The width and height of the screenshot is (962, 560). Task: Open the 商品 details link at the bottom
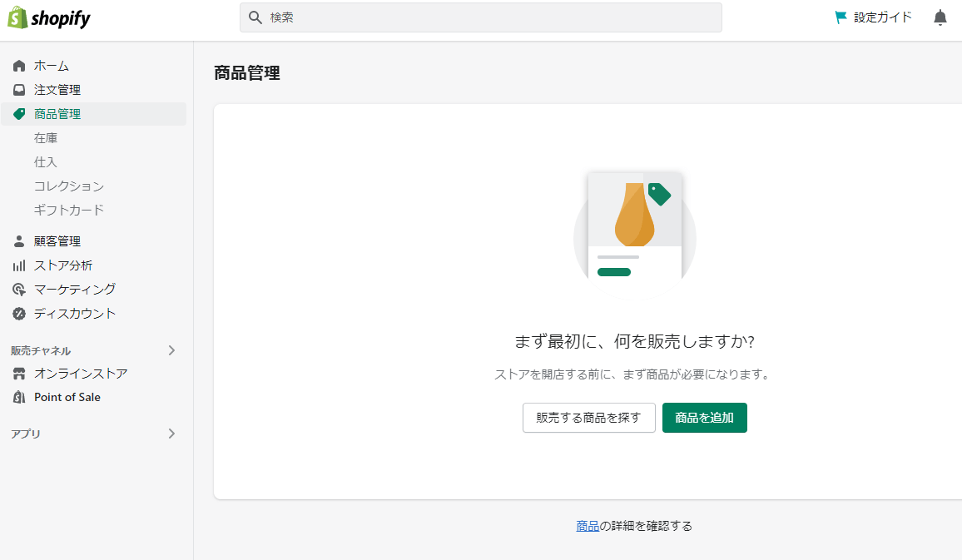pyautogui.click(x=587, y=525)
